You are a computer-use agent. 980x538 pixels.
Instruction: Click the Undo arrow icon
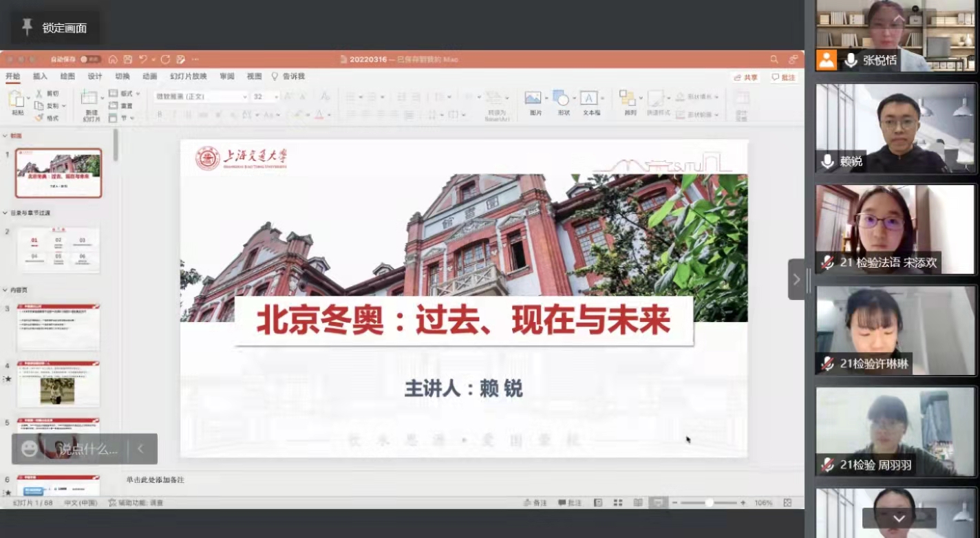tap(142, 59)
